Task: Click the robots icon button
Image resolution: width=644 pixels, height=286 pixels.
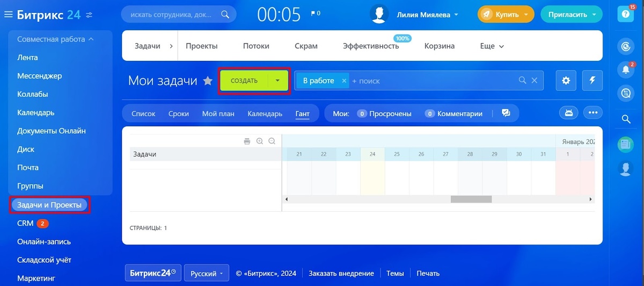Action: (569, 113)
